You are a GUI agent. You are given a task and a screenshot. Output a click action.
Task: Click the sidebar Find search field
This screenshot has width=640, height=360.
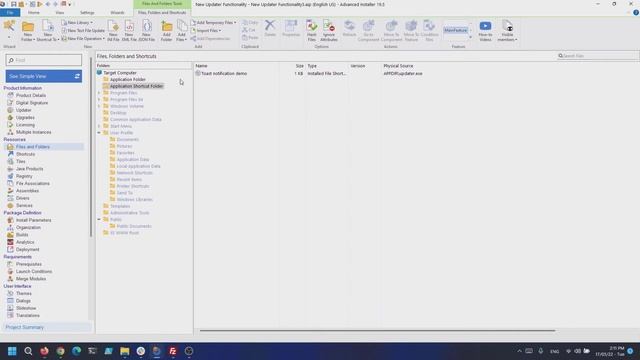point(44,60)
